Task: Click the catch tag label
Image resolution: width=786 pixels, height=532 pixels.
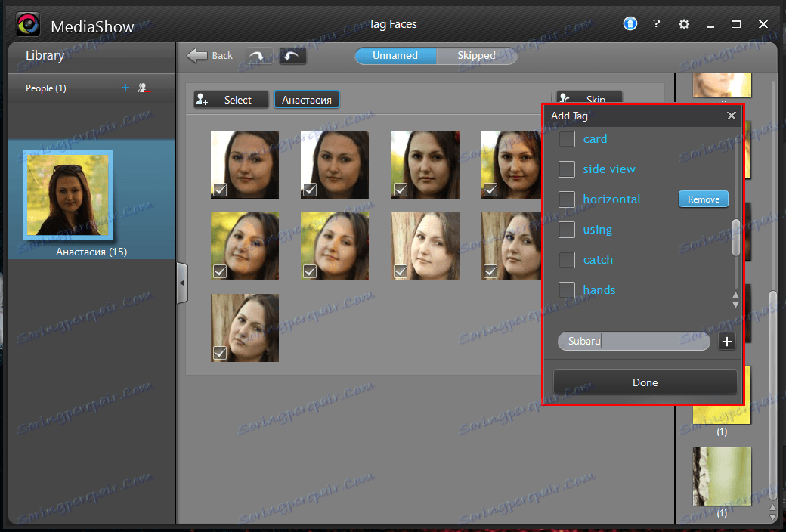Action: [x=598, y=260]
